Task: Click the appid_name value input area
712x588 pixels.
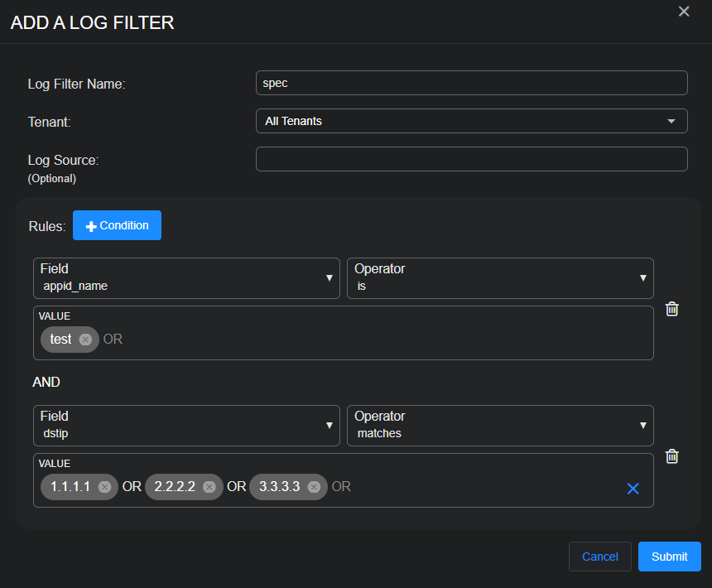Action: point(373,340)
